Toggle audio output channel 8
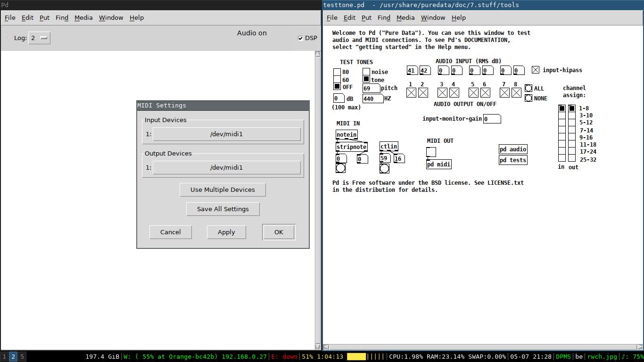This screenshot has height=362, width=644. click(516, 93)
